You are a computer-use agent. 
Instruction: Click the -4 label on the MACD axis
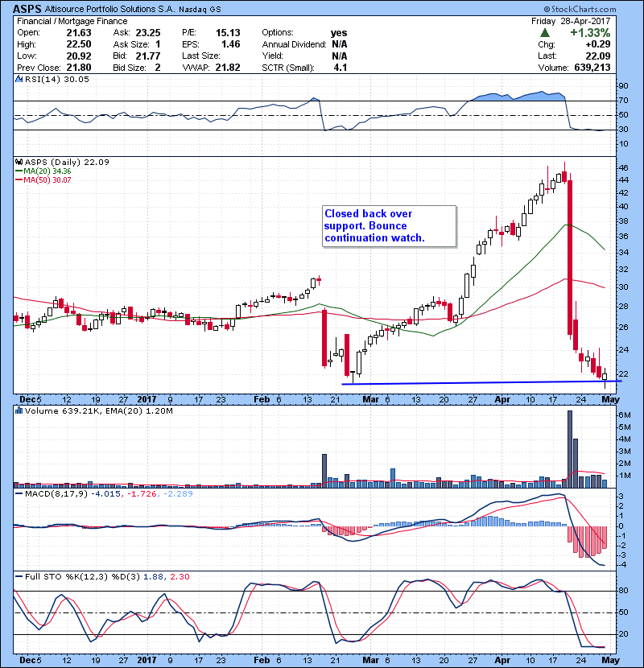[x=622, y=565]
